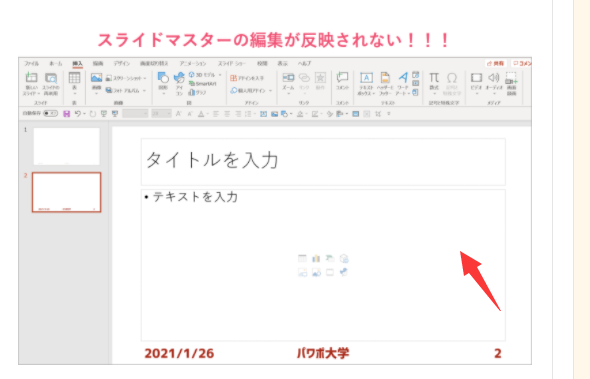Click the slide number 2 in footer
Viewport: 590px width, 379px height.
click(x=497, y=353)
